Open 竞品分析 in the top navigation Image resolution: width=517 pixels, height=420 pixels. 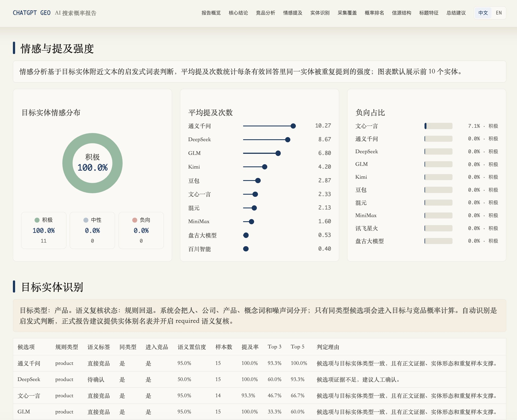[x=265, y=13]
